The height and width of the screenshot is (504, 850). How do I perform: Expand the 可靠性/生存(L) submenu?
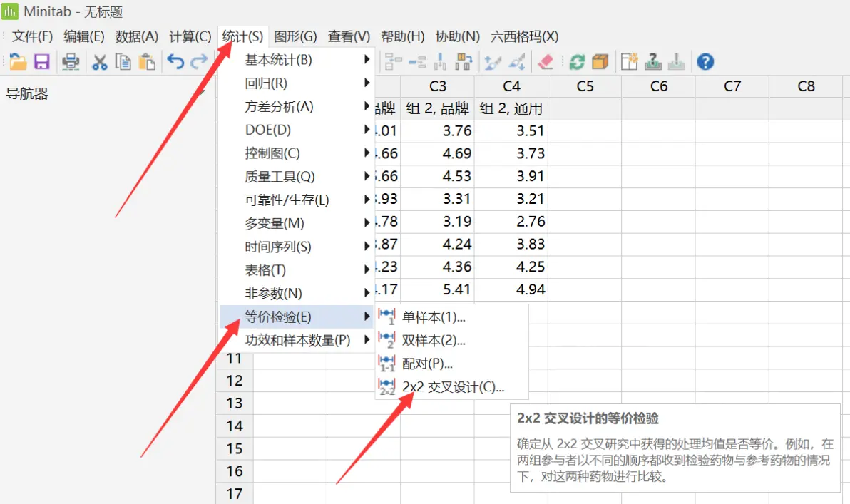pos(297,200)
